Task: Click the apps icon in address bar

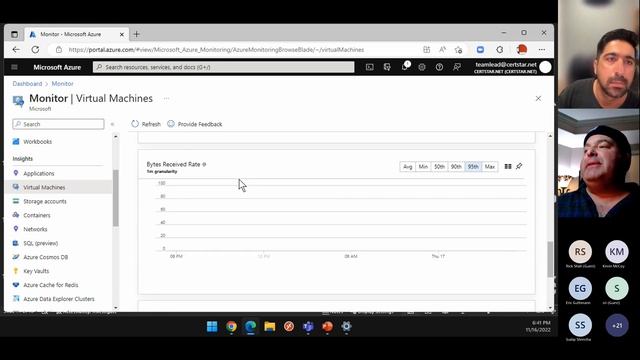Action: [x=427, y=50]
